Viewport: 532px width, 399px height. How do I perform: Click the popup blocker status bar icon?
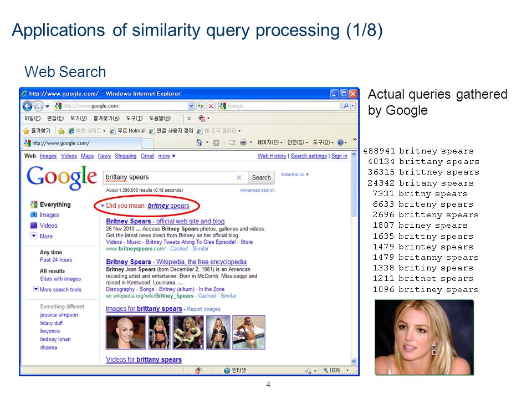[198, 371]
